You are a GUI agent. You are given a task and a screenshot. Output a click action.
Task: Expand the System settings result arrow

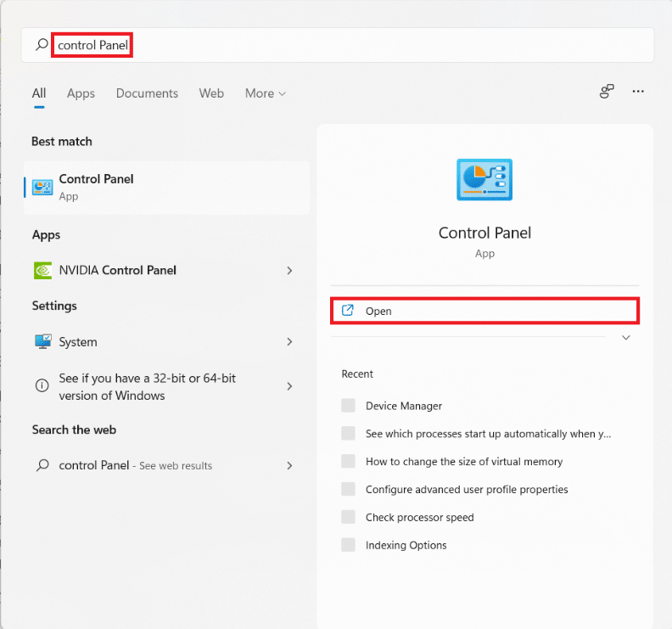coord(289,342)
